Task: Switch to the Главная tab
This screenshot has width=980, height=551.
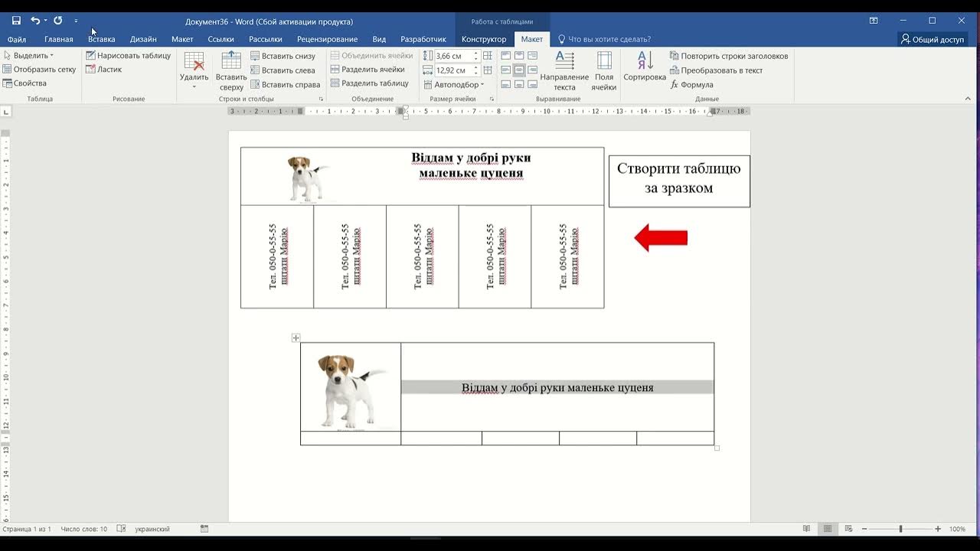Action: click(x=59, y=39)
